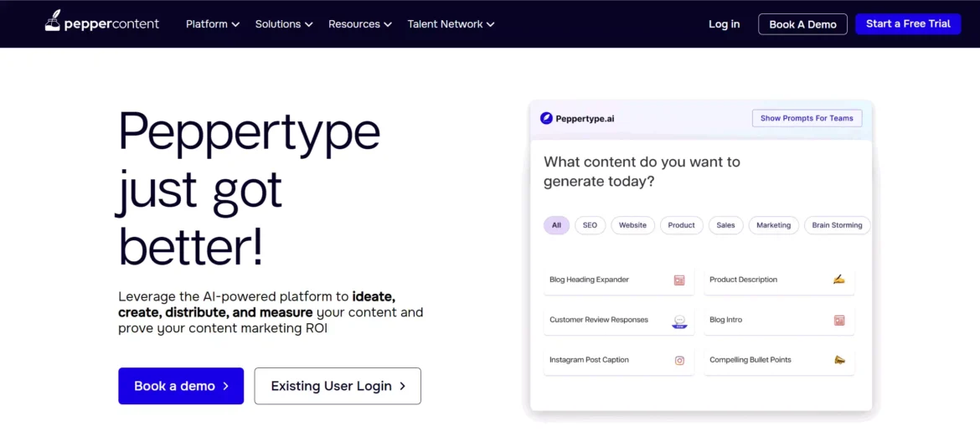
Task: Select the Product filter chip
Action: coord(681,225)
